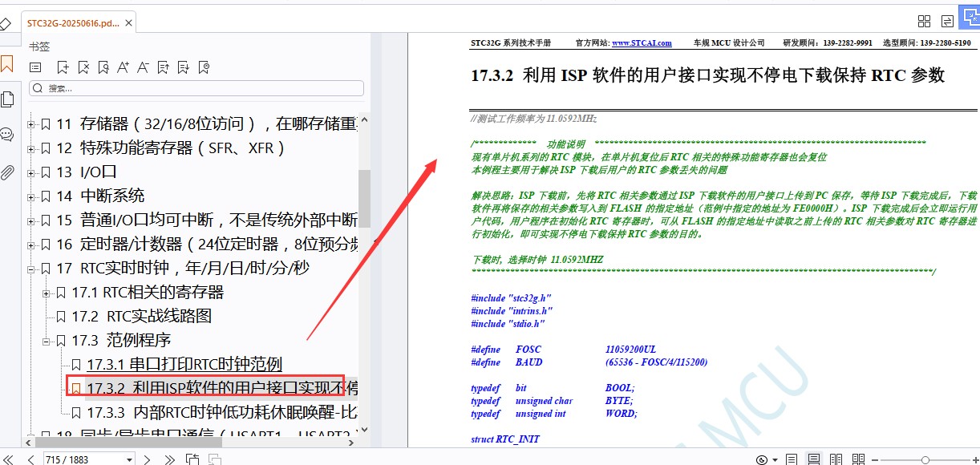980x465 pixels.
Task: Collapse 17.3 范例程序 node
Action: pos(47,341)
